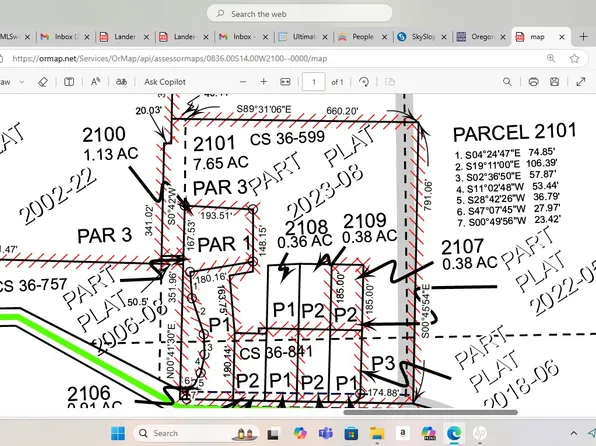Open Ask Copilot
Screen dimensions: 596x446
pyautogui.click(x=165, y=82)
